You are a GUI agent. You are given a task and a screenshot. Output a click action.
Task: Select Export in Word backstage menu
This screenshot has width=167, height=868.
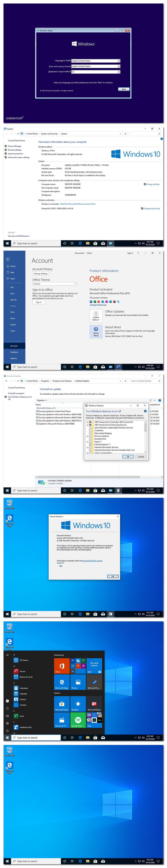(x=13, y=324)
